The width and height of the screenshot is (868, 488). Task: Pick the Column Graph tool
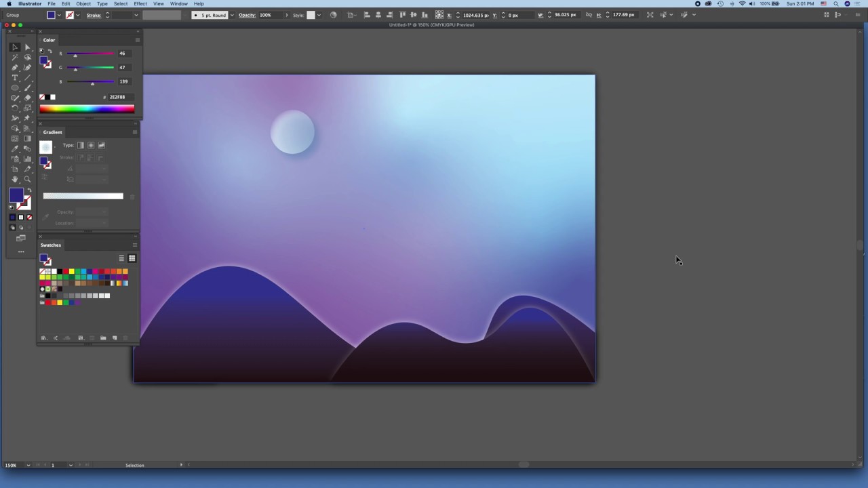click(28, 159)
